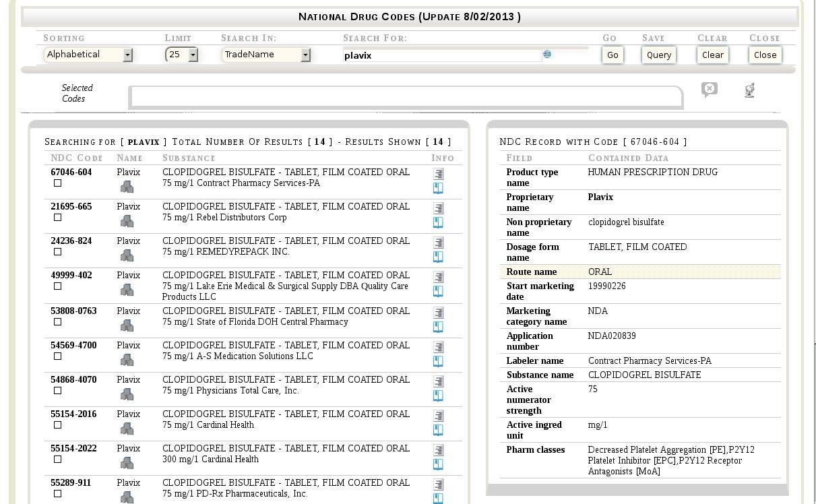This screenshot has height=504, width=816.
Task: Open detail list icon for 54569-4700
Action: (439, 346)
